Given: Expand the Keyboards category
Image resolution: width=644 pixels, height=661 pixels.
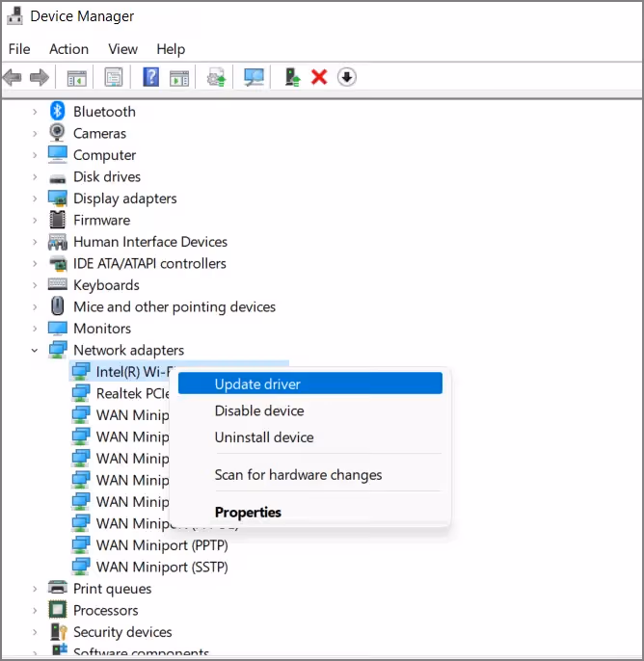Looking at the screenshot, I should [35, 285].
